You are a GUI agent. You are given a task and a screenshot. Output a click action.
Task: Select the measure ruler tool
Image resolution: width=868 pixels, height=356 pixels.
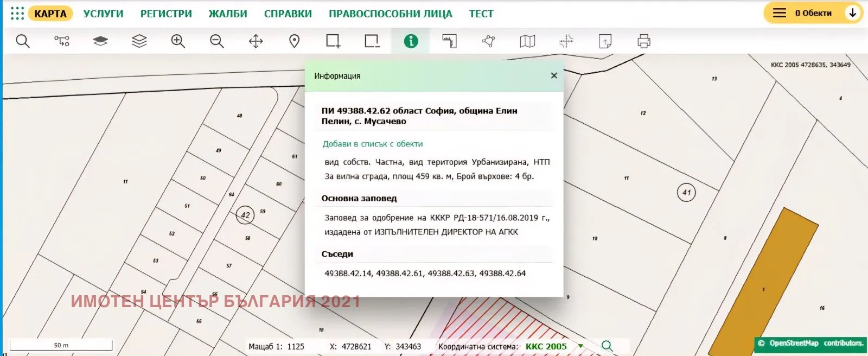tap(450, 41)
